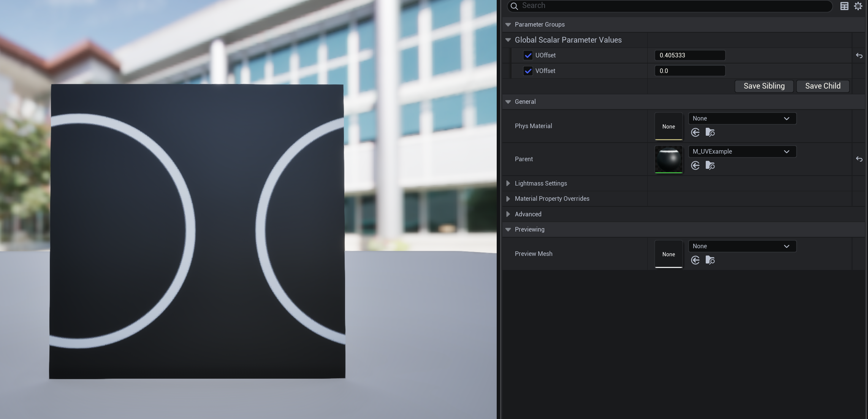Open the Phys Material dropdown
The height and width of the screenshot is (419, 868).
click(x=742, y=119)
